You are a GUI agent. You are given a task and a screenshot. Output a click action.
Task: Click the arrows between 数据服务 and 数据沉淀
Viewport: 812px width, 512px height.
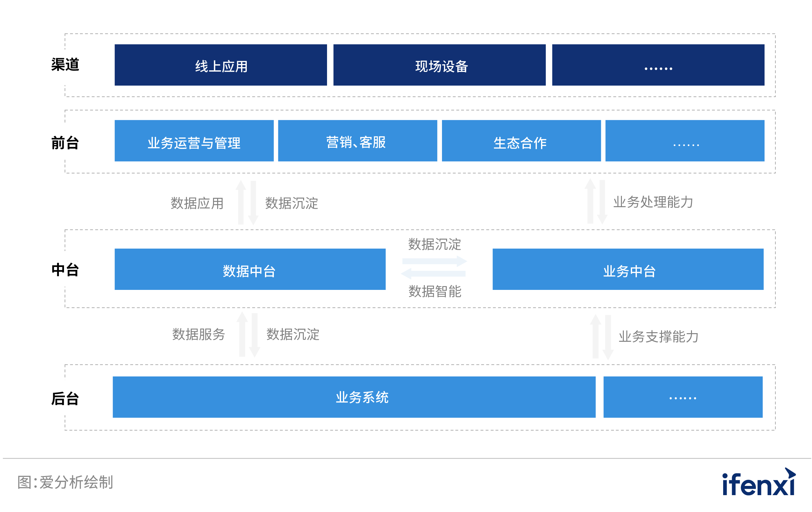[248, 334]
